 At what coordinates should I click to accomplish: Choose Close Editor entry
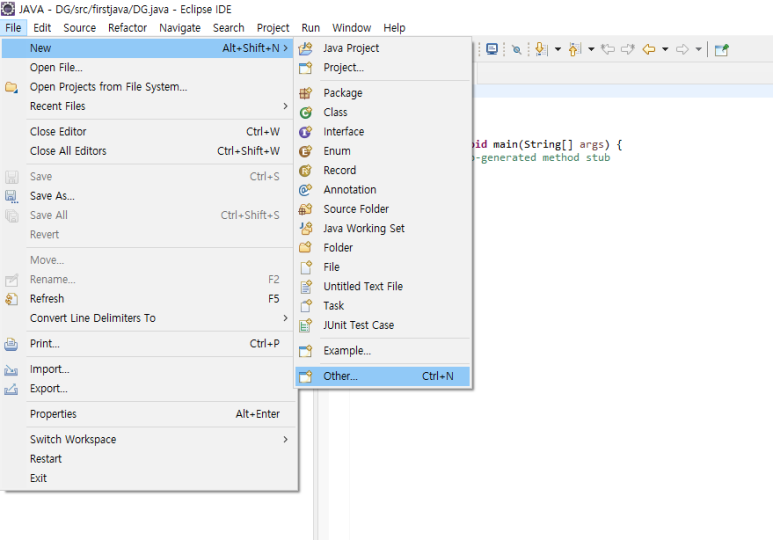pos(147,132)
